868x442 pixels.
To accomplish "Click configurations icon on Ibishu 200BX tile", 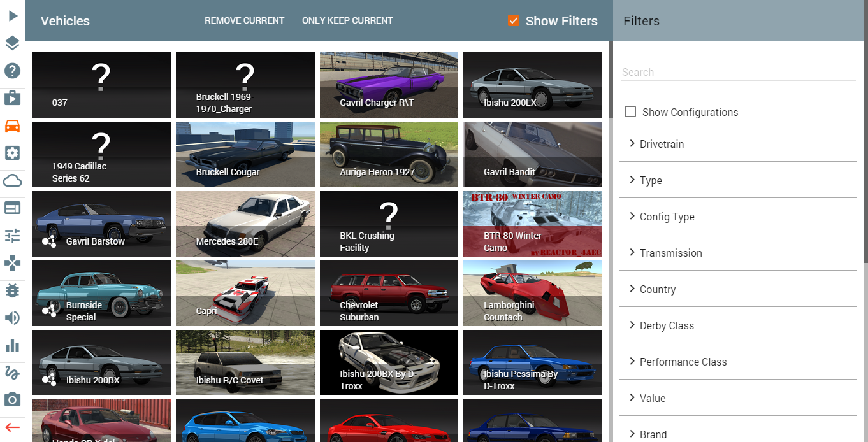I will point(50,380).
